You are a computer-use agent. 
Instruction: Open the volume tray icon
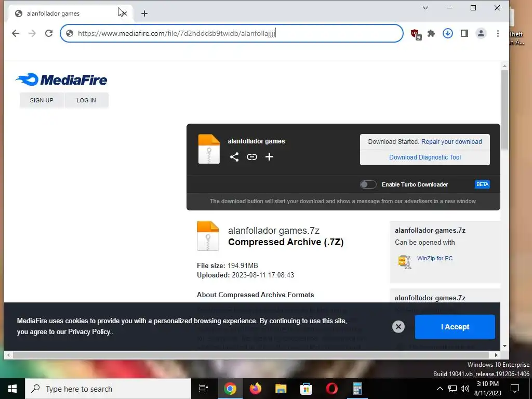pyautogui.click(x=465, y=389)
